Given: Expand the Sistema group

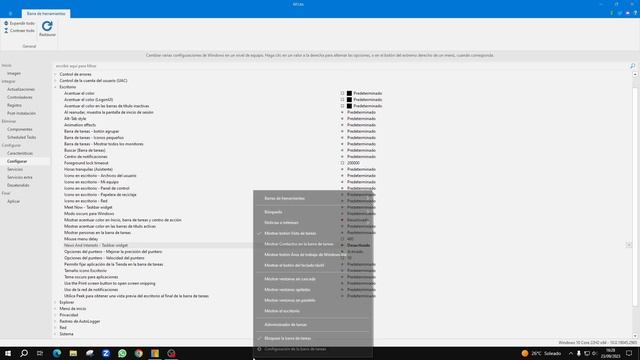Looking at the screenshot, I should (56, 334).
